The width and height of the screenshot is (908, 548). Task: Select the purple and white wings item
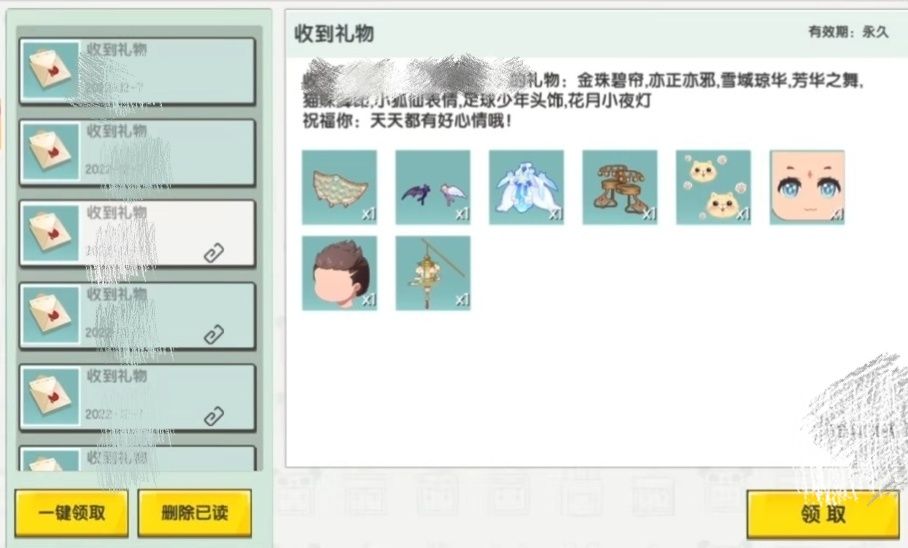[x=433, y=187]
